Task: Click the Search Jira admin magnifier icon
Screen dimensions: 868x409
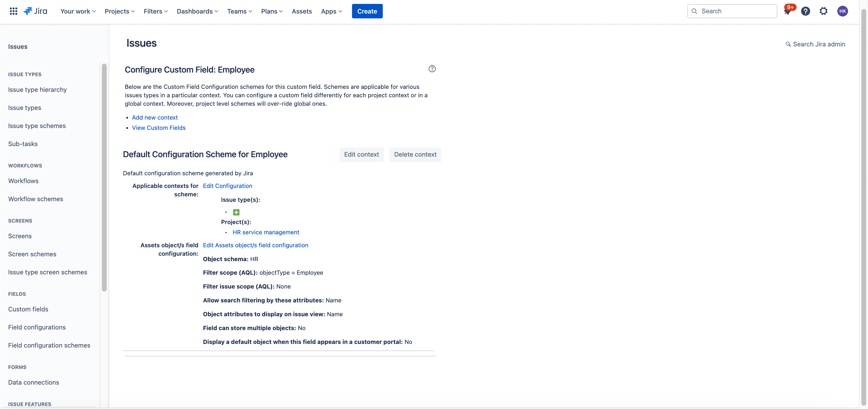Action: (788, 44)
